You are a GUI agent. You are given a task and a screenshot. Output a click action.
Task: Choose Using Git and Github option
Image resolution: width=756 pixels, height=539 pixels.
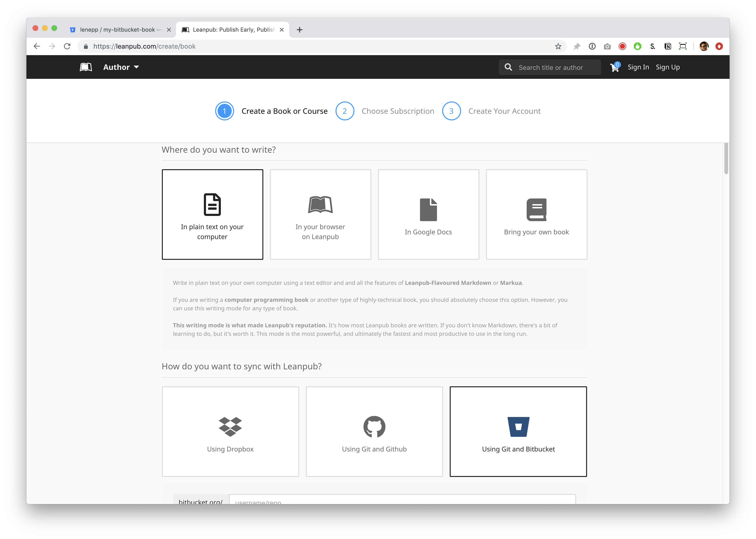(374, 431)
